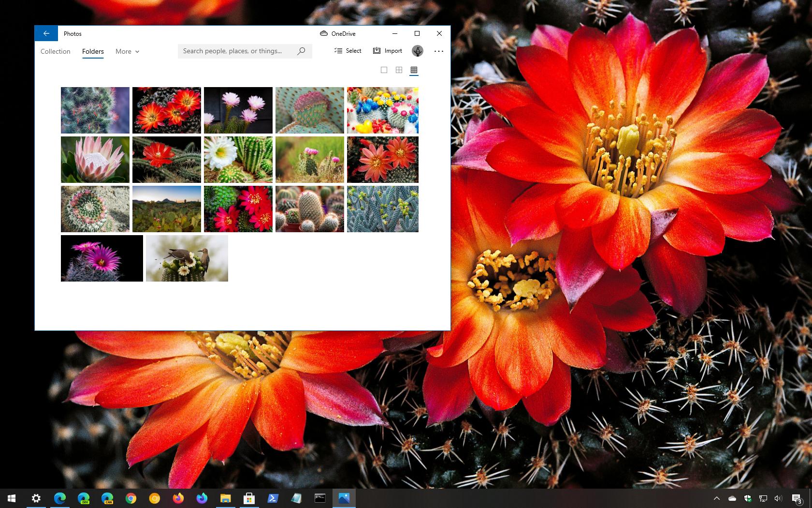Screen dimensions: 812x508
Task: Toggle the grid view highlight off
Action: point(414,70)
